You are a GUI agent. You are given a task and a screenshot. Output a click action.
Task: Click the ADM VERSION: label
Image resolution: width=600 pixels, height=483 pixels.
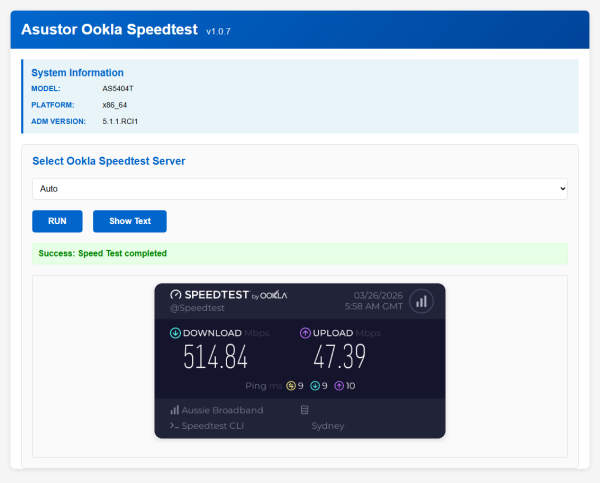pyautogui.click(x=59, y=121)
